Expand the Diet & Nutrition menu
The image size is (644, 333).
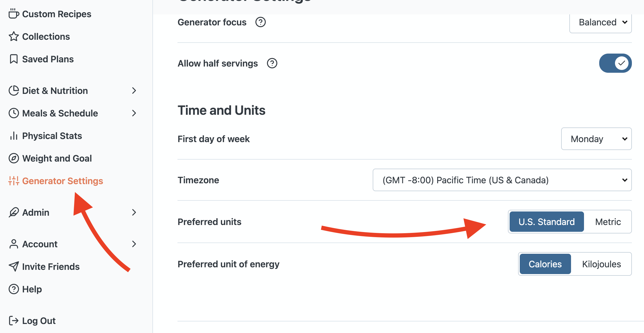pos(72,91)
